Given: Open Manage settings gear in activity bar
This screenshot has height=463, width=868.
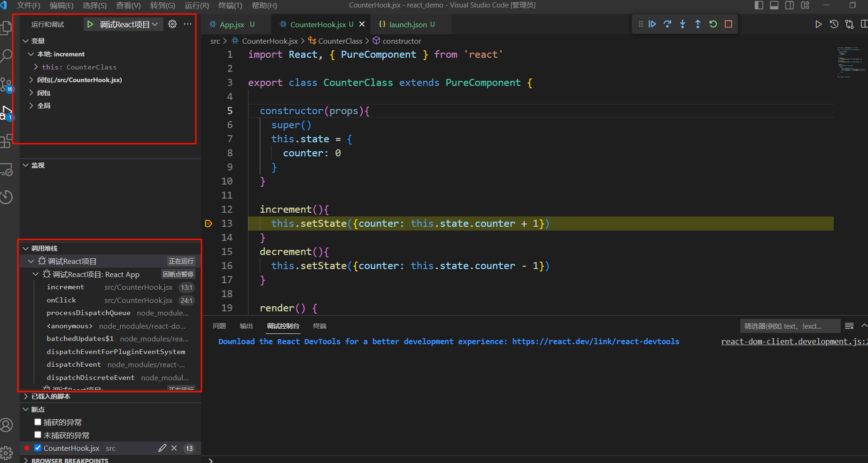Looking at the screenshot, I should tap(6, 453).
